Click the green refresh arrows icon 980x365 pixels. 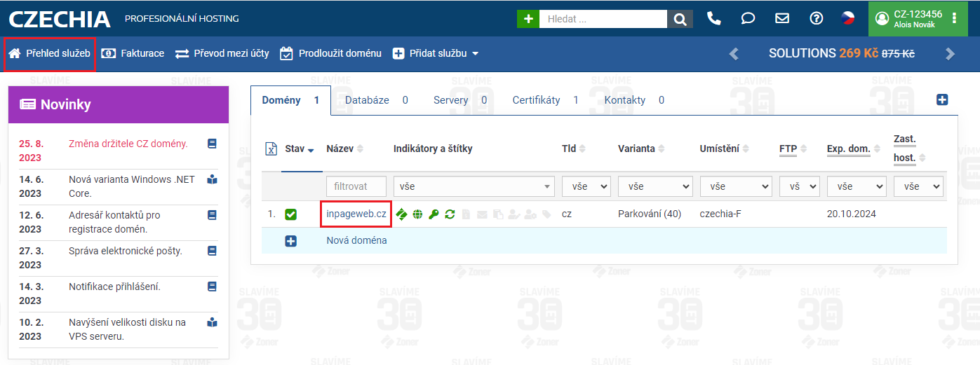pos(450,214)
